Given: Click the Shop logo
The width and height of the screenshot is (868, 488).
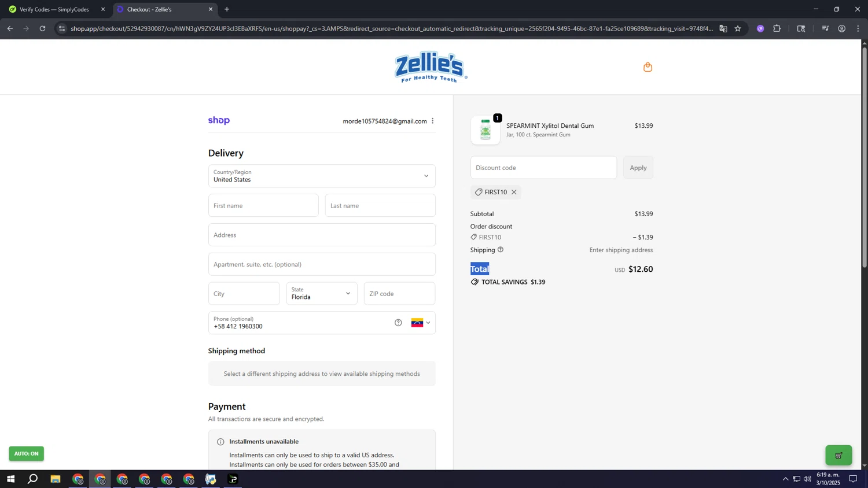Looking at the screenshot, I should pos(219,120).
